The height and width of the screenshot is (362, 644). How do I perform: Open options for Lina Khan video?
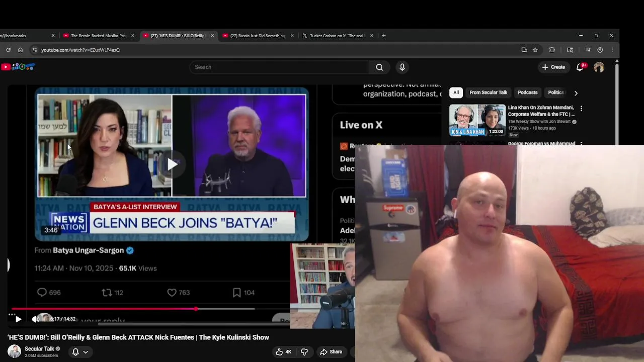(x=581, y=109)
